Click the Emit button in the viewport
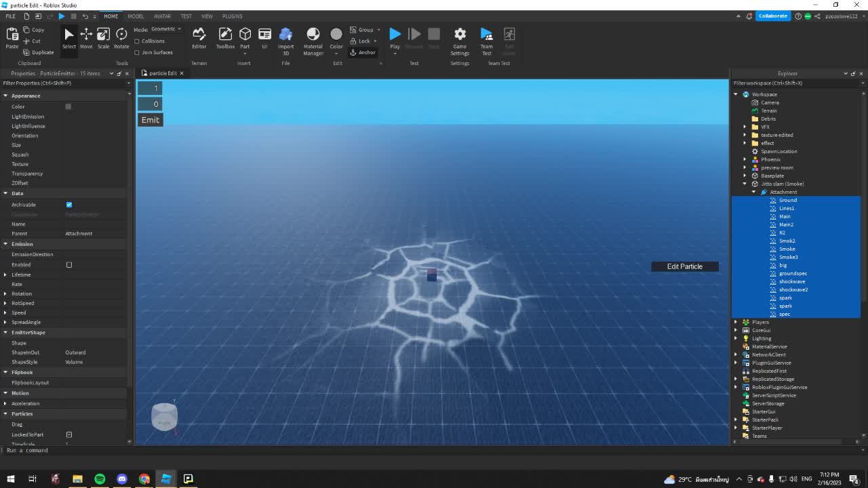The height and width of the screenshot is (488, 868). click(151, 120)
